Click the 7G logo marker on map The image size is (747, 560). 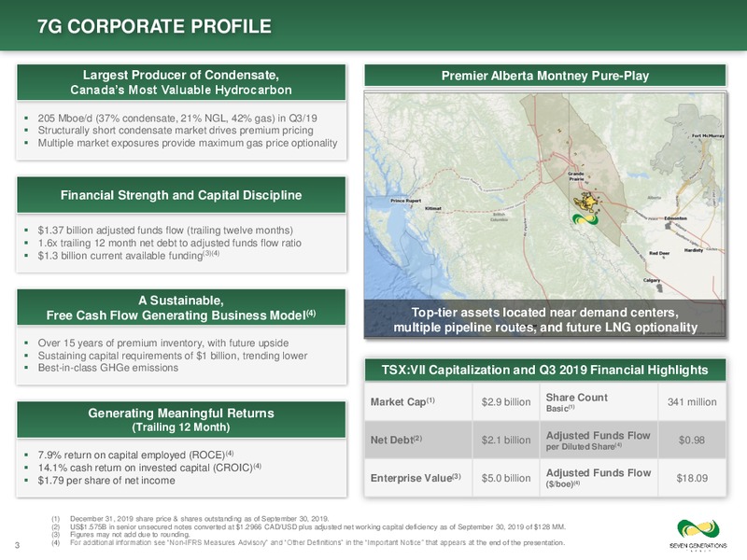(585, 221)
